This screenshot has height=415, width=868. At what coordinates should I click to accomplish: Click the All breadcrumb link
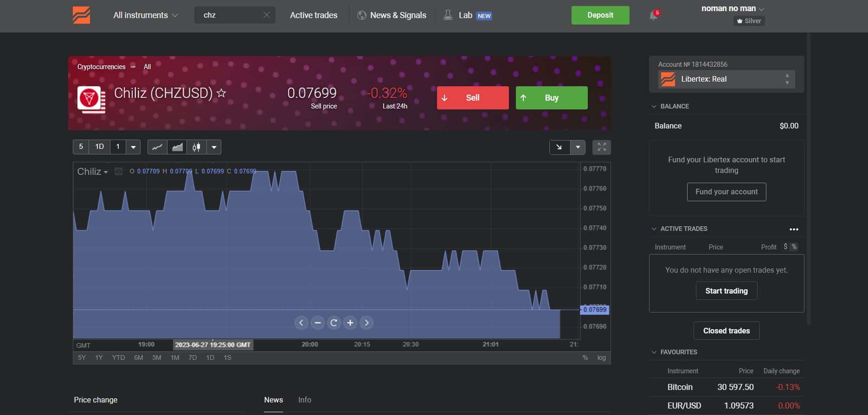[147, 67]
